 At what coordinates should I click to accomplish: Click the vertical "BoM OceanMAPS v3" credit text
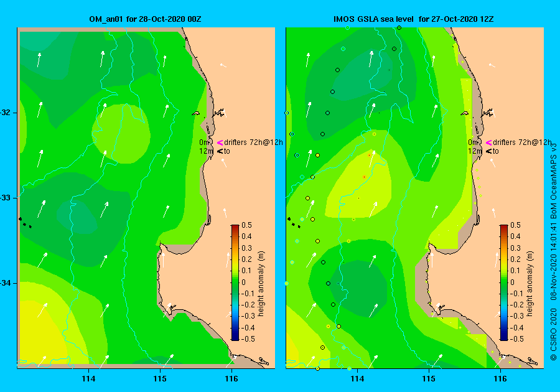coord(554,181)
